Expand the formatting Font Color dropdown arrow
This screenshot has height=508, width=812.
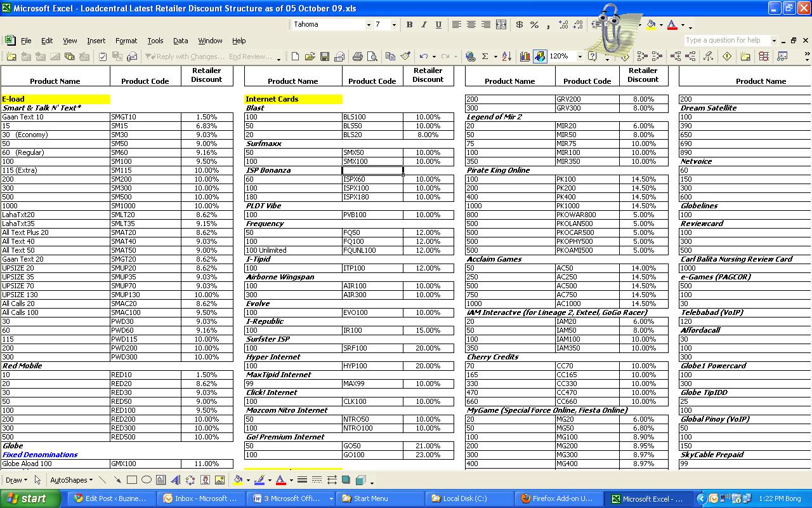[683, 25]
